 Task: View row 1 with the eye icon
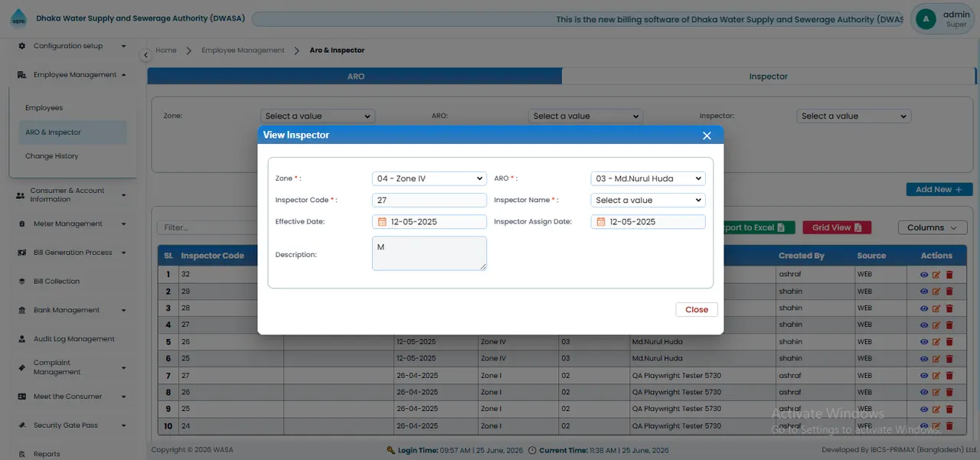(924, 274)
